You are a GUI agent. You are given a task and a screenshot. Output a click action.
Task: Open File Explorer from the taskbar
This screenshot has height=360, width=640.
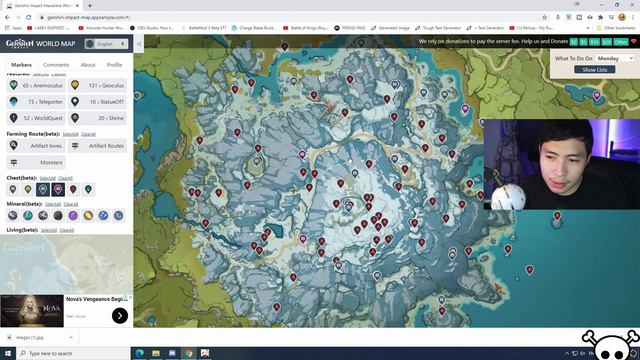(156, 353)
